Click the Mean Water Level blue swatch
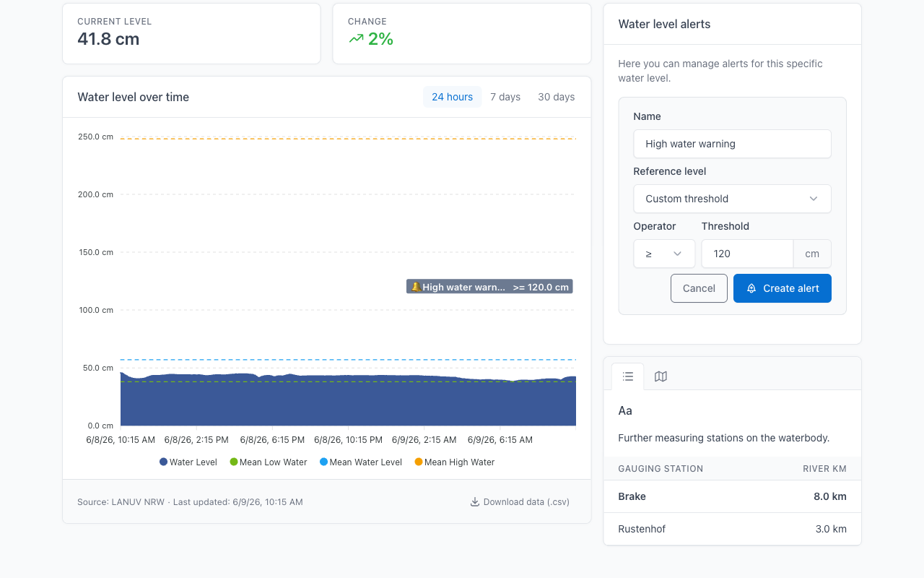Screen dimensions: 924x578 coord(323,462)
